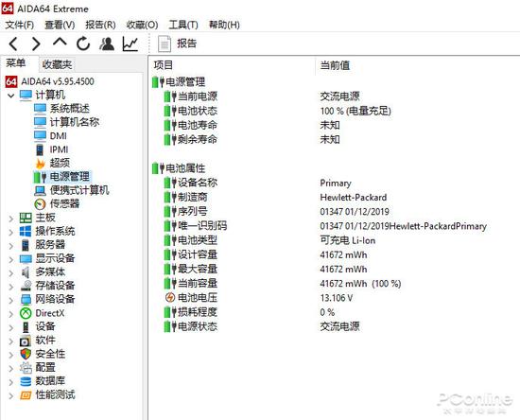520x420 pixels.
Task: Expand the 显示设备 tree node
Action: pyautogui.click(x=11, y=259)
